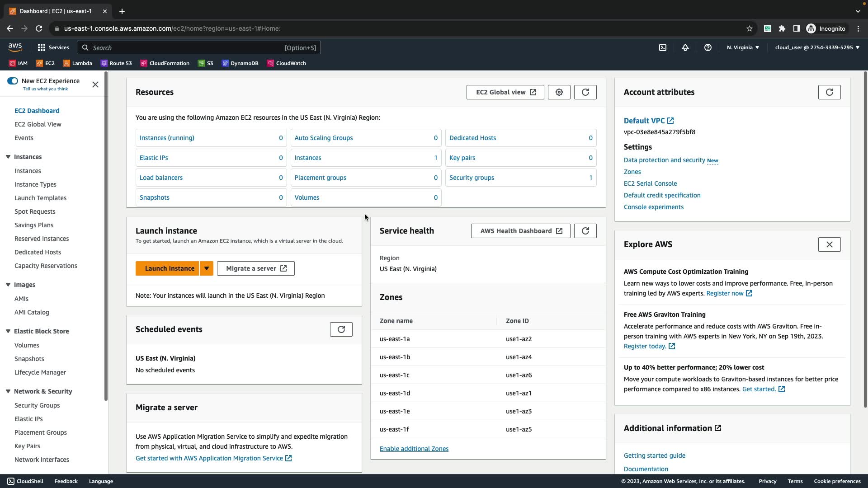Collapse Elastic Block Store sidebar section
This screenshot has width=868, height=488.
8,331
